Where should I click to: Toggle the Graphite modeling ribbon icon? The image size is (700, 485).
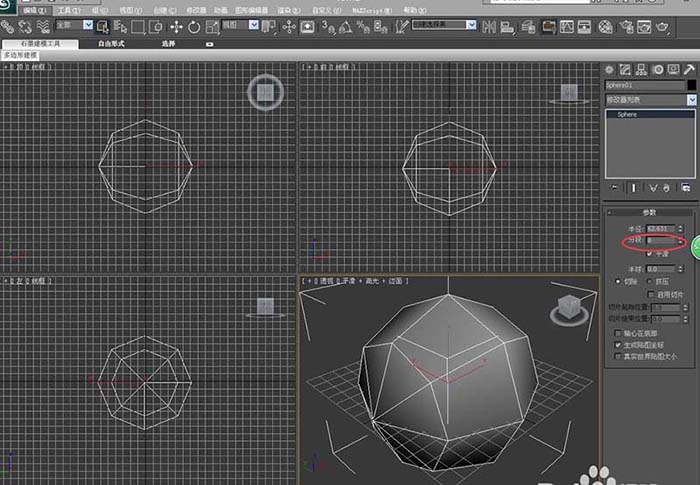point(549,27)
